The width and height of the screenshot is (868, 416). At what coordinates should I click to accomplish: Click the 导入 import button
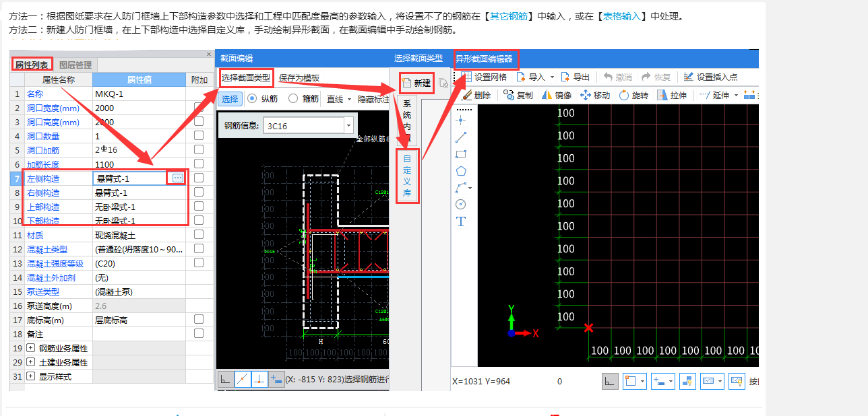coord(530,77)
